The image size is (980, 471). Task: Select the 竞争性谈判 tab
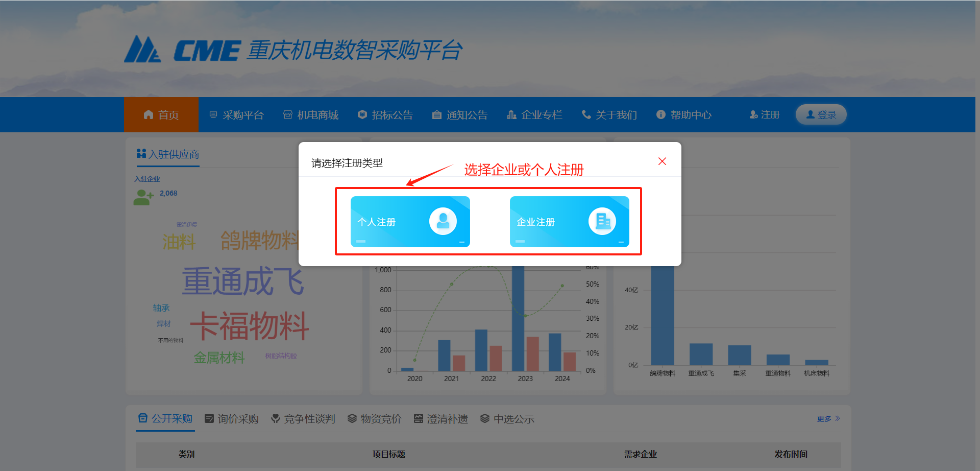pyautogui.click(x=303, y=419)
